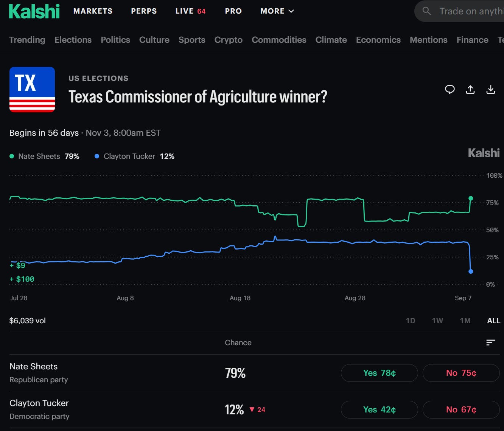Select the 1D chart range
504x431 pixels.
411,321
